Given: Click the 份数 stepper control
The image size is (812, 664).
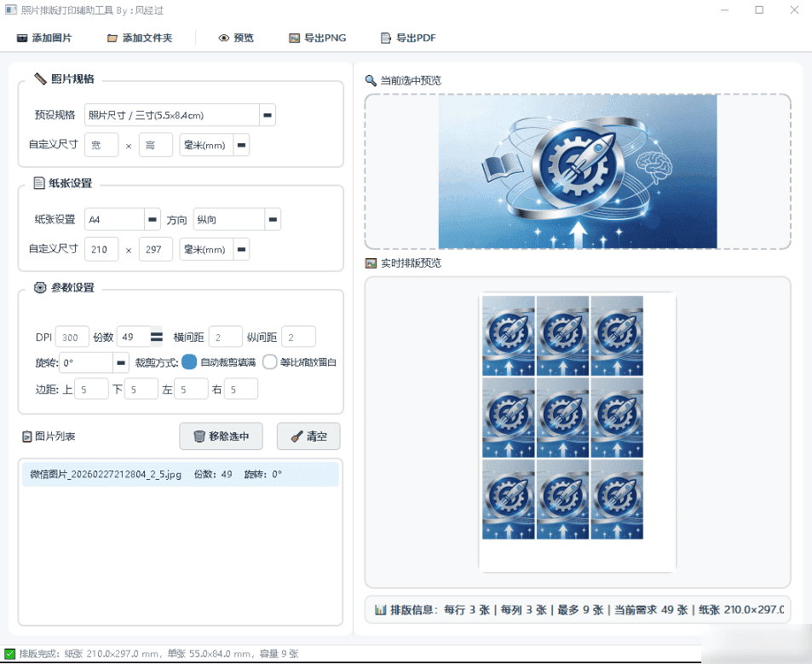Looking at the screenshot, I should [155, 337].
